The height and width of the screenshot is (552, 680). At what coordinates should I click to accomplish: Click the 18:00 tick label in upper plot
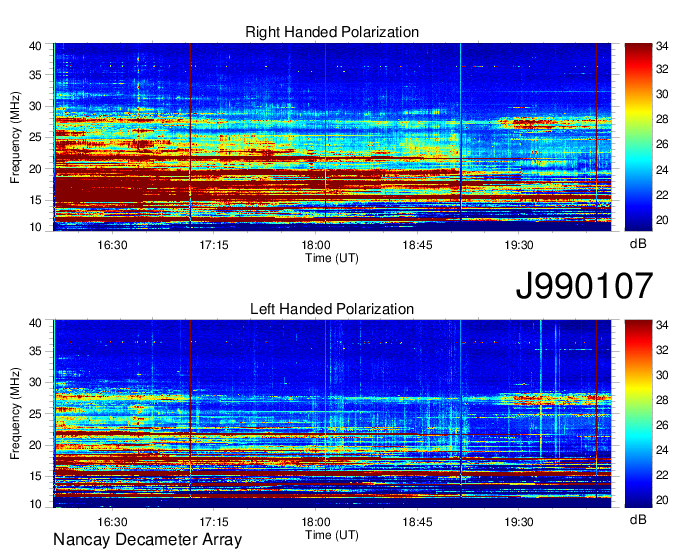316,245
